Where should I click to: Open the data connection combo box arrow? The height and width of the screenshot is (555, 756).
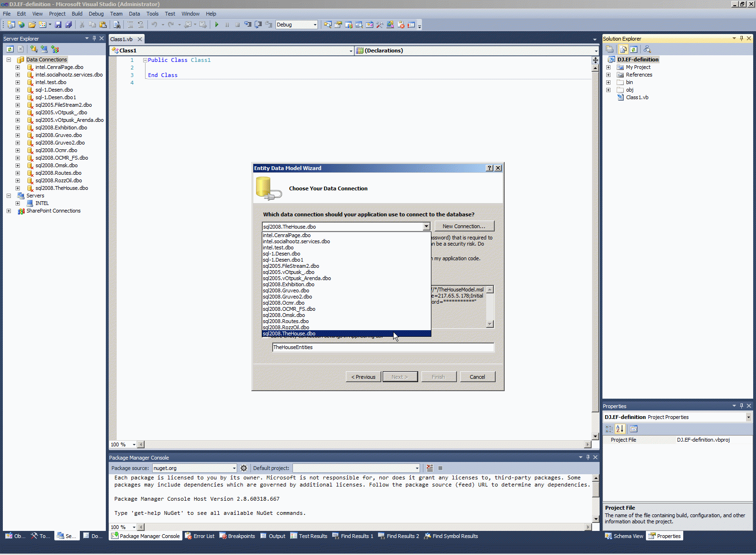pyautogui.click(x=426, y=227)
